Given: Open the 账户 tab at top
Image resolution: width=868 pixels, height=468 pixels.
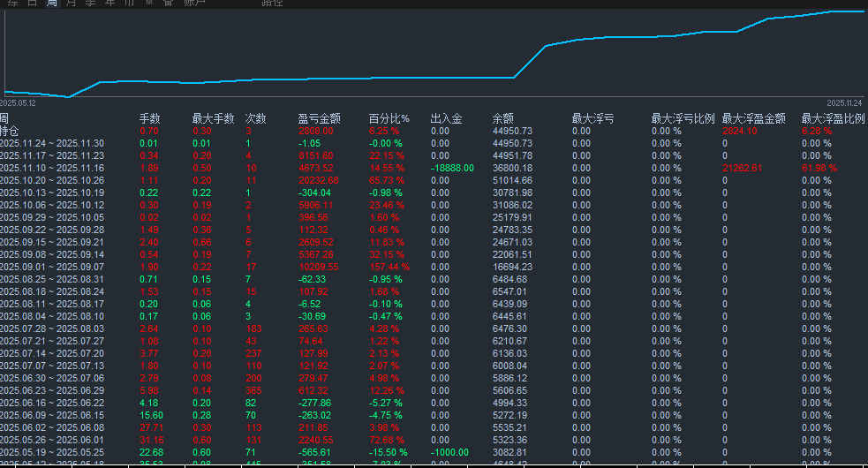Looking at the screenshot, I should [195, 4].
